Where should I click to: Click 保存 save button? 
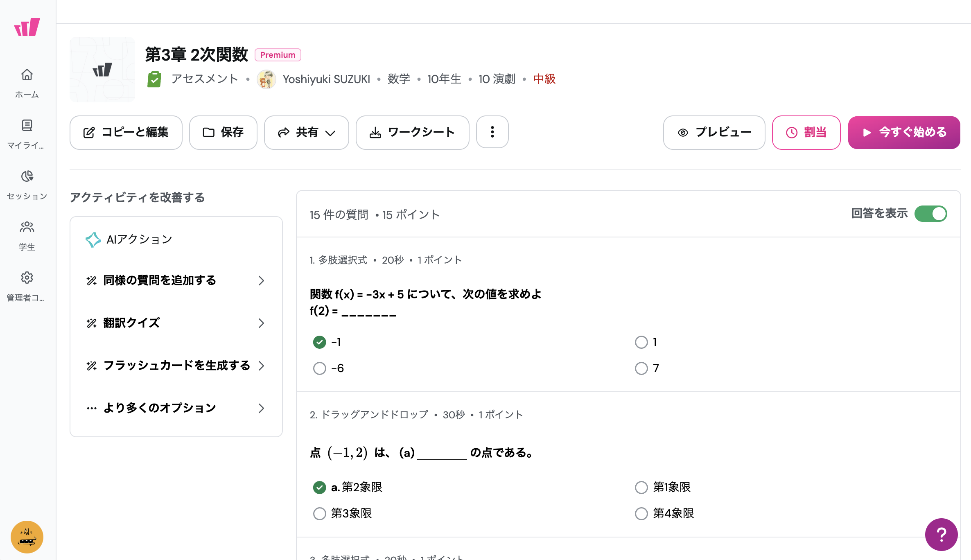[223, 132]
